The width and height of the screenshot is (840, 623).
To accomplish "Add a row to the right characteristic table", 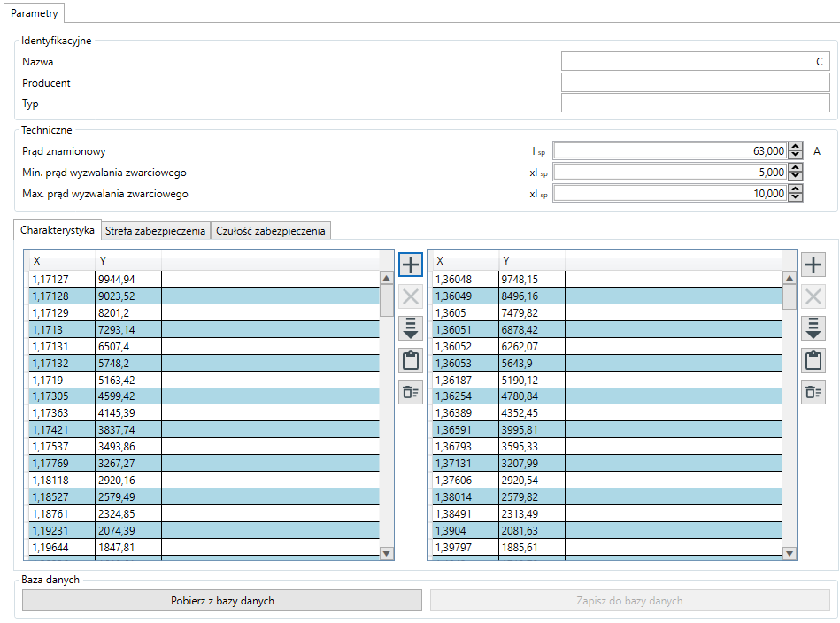I will (x=813, y=265).
